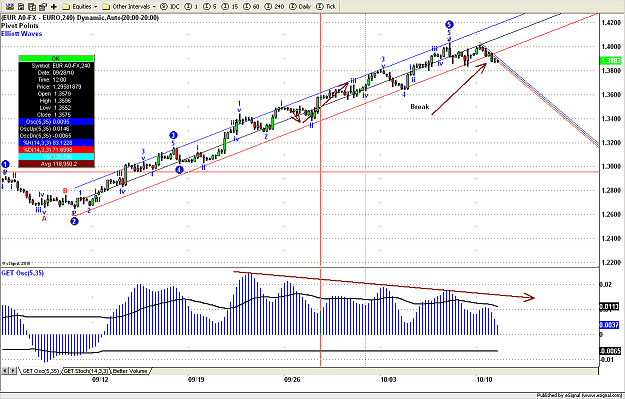Click the Pivot Points study label
The width and height of the screenshot is (625, 399).
tap(20, 26)
